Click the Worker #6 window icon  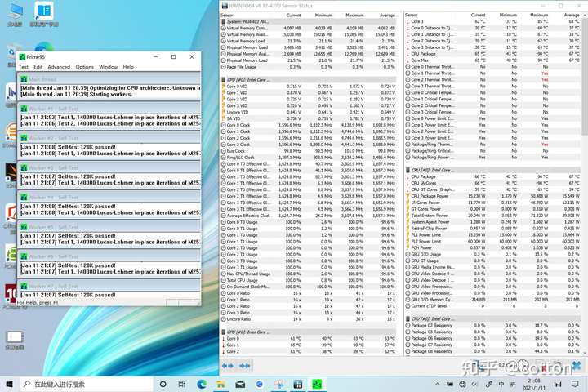[24, 256]
